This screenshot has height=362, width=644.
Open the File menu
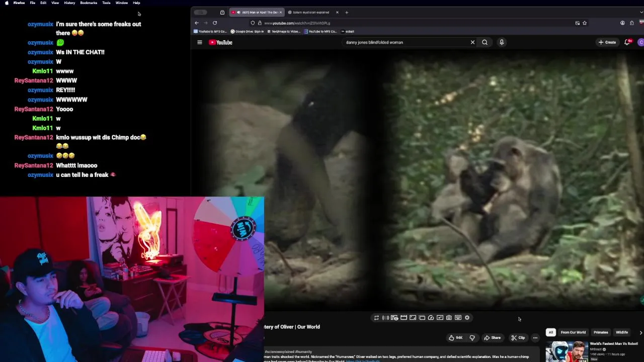[32, 3]
